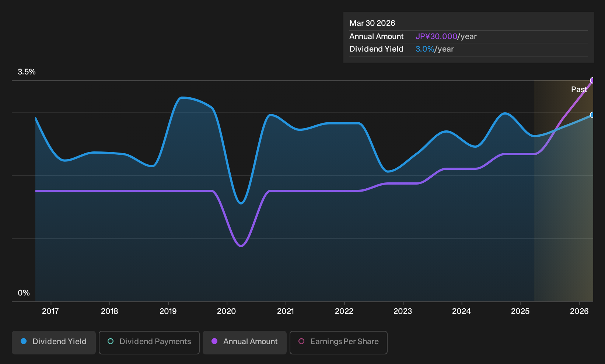This screenshot has height=364, width=605.
Task: Enable the Dividend Payments series
Action: pos(149,342)
